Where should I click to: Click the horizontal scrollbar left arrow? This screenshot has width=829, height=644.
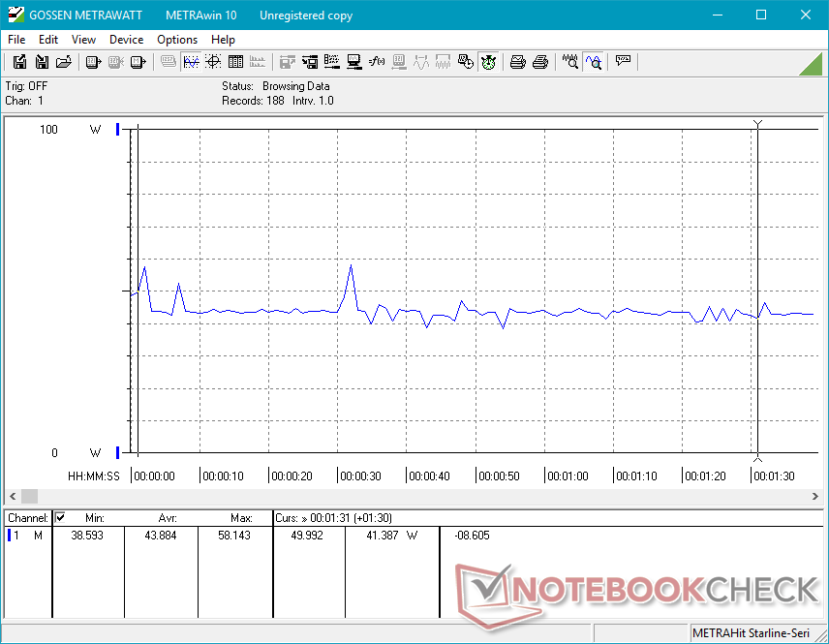pyautogui.click(x=14, y=495)
